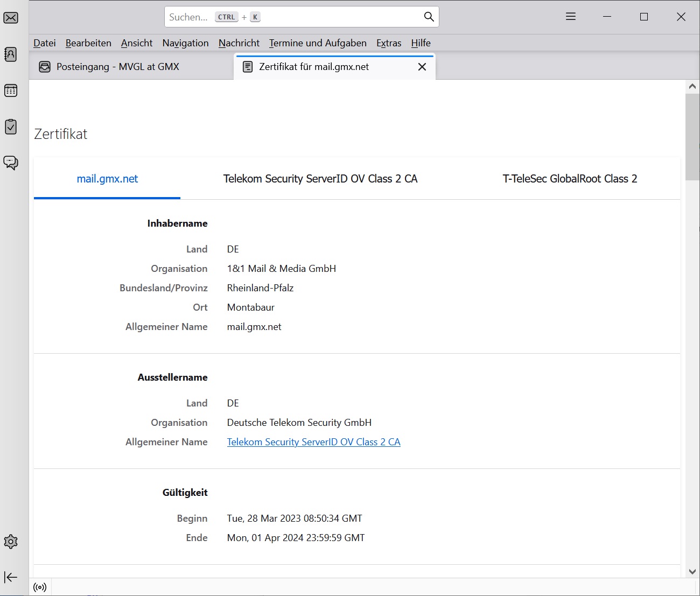This screenshot has width=700, height=596.
Task: Open the Extras menu
Action: pyautogui.click(x=389, y=43)
